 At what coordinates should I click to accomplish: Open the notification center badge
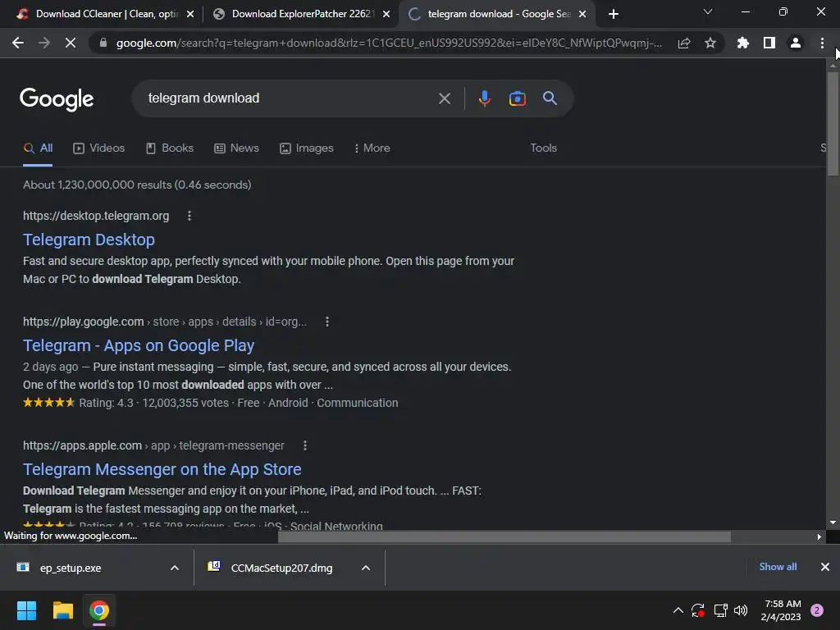click(x=817, y=610)
